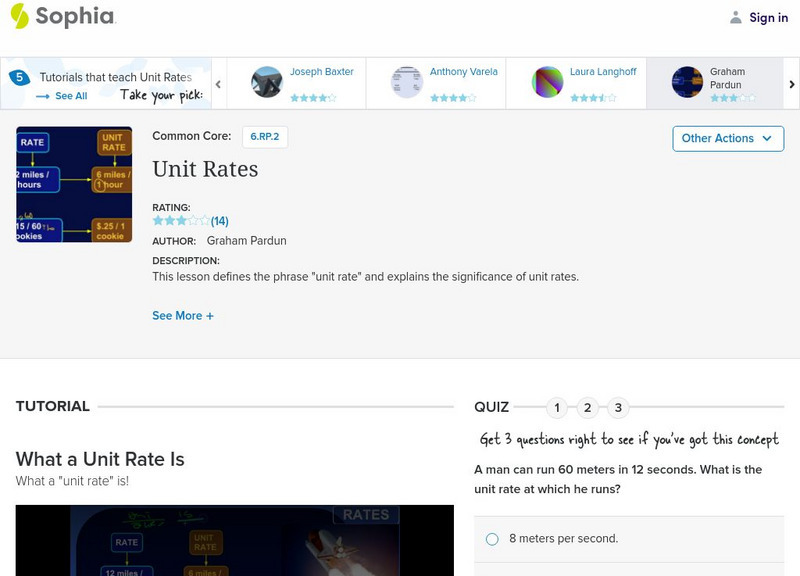
Task: Click the Unit Rates page title
Action: click(x=205, y=169)
